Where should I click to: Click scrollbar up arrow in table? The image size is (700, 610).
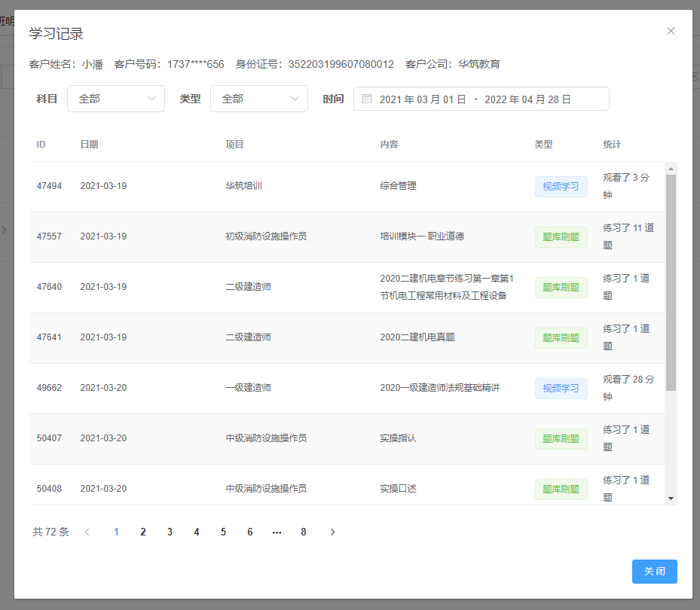point(671,169)
